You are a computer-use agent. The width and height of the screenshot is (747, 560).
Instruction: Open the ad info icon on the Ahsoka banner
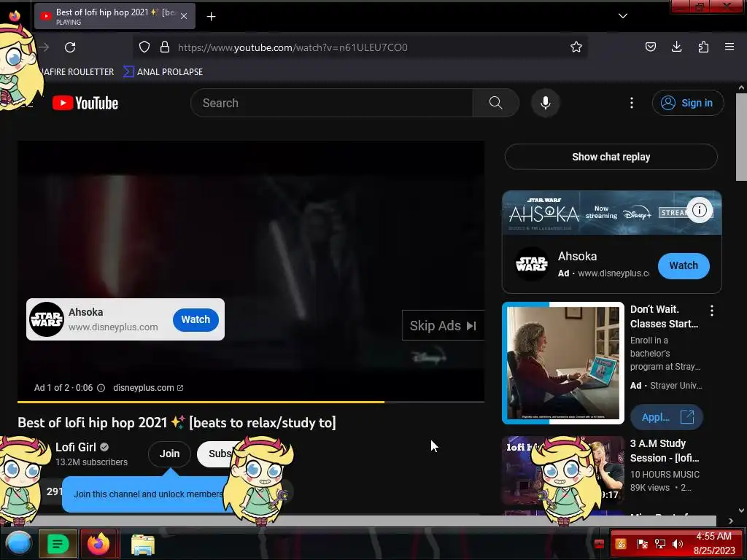click(x=700, y=210)
